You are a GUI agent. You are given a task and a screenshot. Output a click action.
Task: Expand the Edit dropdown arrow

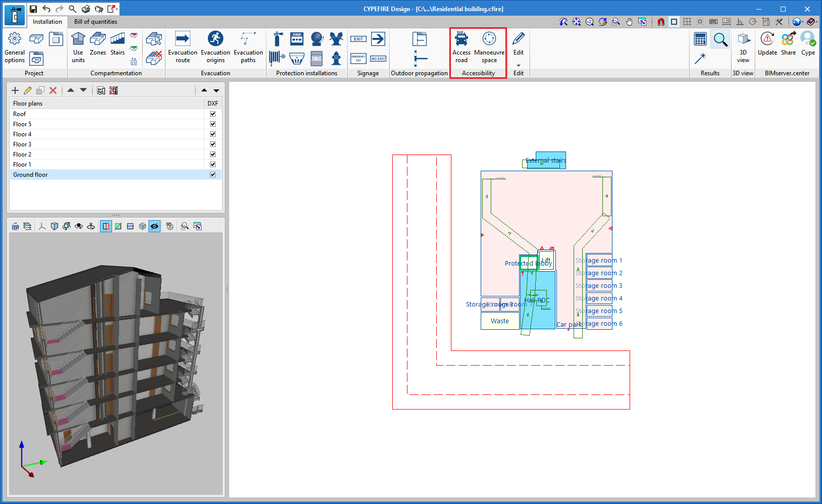coord(519,65)
